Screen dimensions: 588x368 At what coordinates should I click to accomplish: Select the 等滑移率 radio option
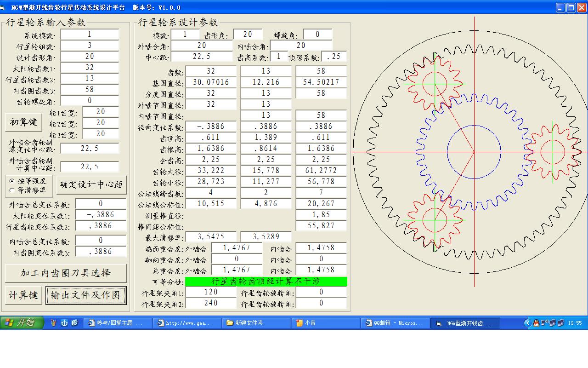click(x=28, y=190)
